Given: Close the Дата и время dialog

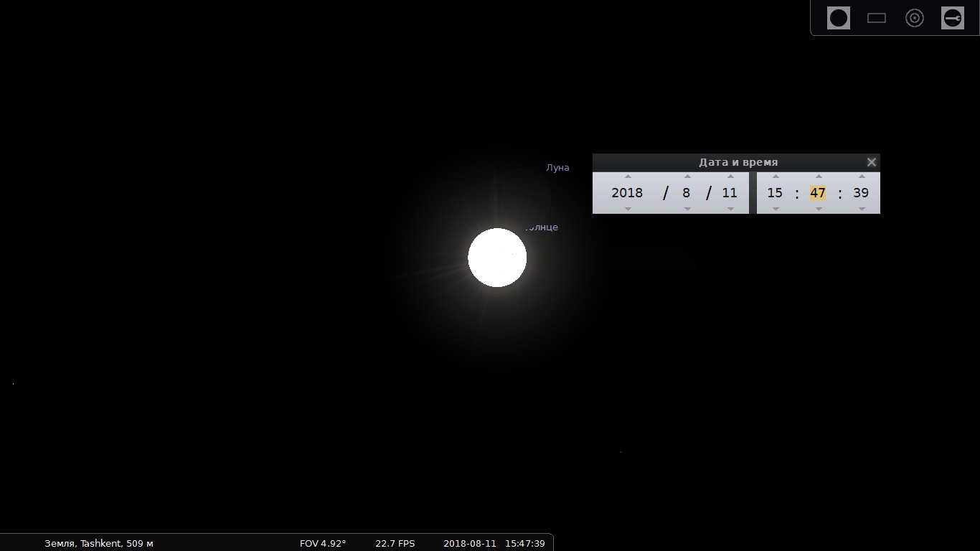Looking at the screenshot, I should pos(872,162).
